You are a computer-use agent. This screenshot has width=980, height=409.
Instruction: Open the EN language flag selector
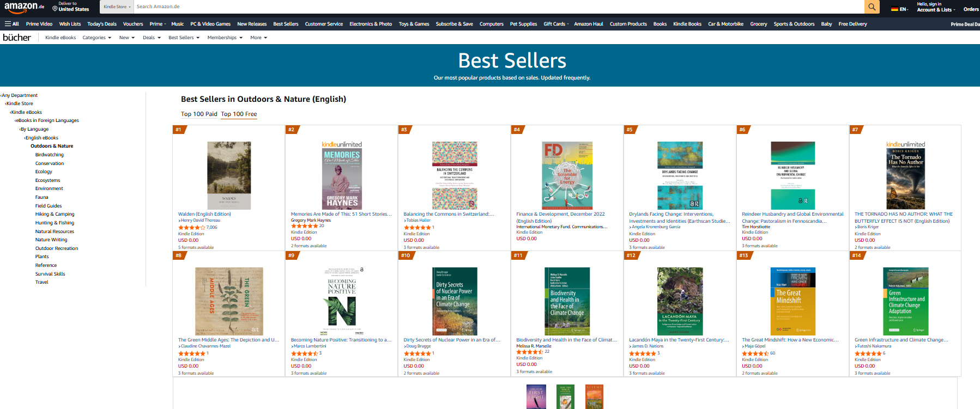coord(899,9)
